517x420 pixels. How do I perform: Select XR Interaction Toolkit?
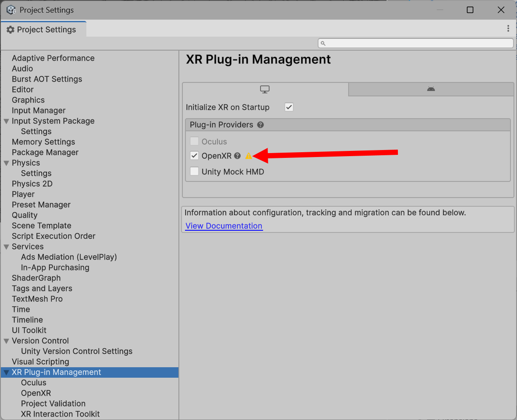point(60,414)
